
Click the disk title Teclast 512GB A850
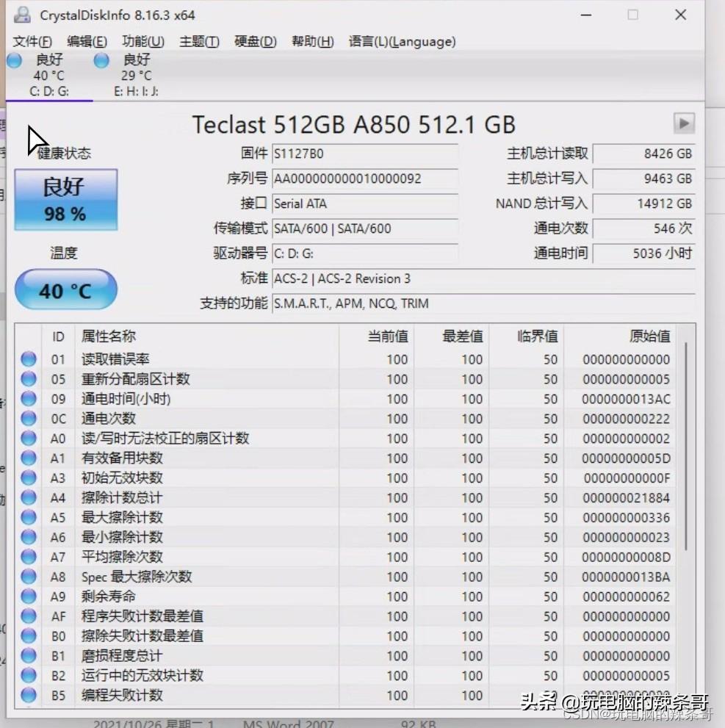[x=353, y=124]
